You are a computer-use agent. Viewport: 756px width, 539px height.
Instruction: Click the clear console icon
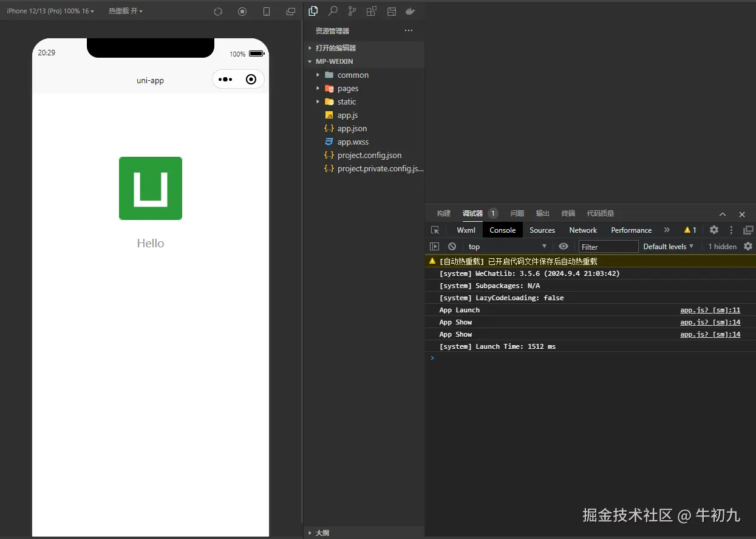[x=452, y=246]
